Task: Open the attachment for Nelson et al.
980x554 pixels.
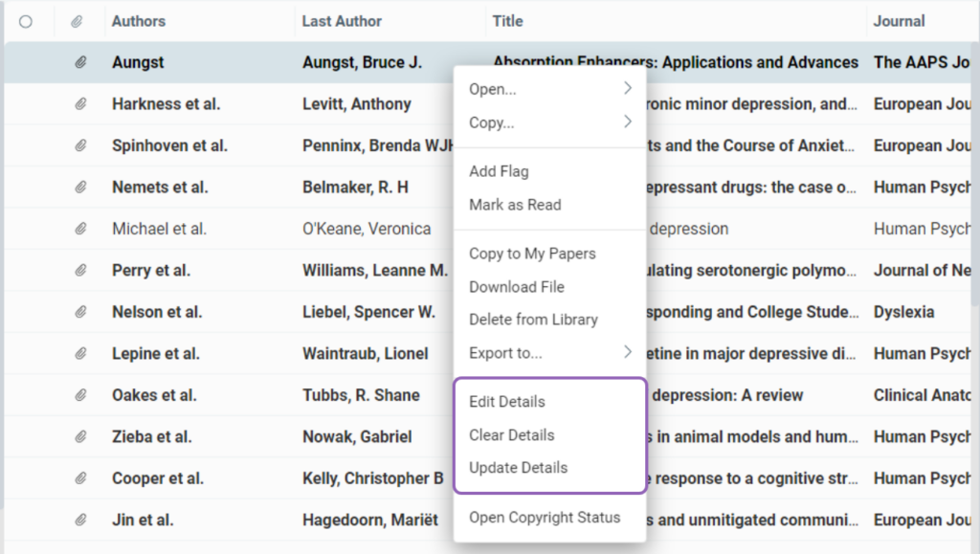Action: (78, 312)
